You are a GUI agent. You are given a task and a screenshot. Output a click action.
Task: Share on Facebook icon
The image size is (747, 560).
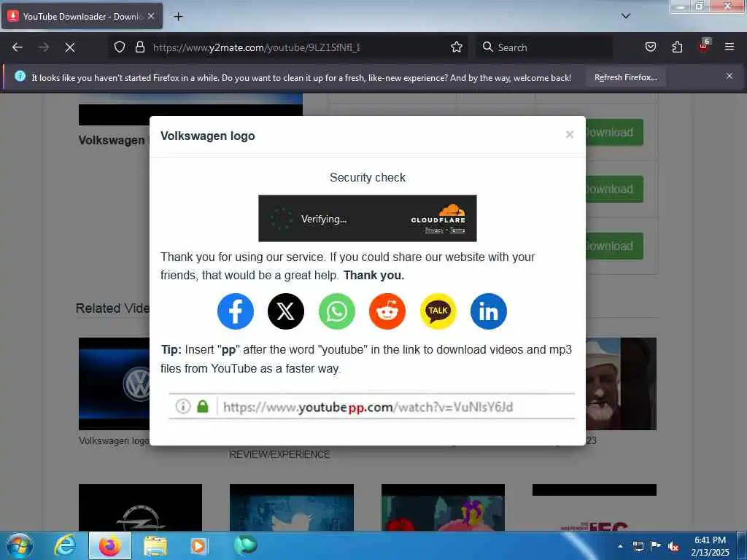click(236, 311)
